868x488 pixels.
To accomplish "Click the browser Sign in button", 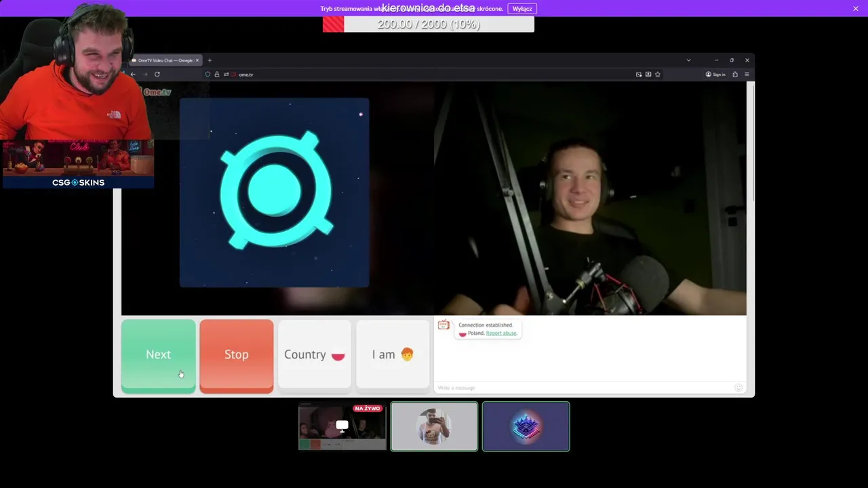I will [x=715, y=75].
